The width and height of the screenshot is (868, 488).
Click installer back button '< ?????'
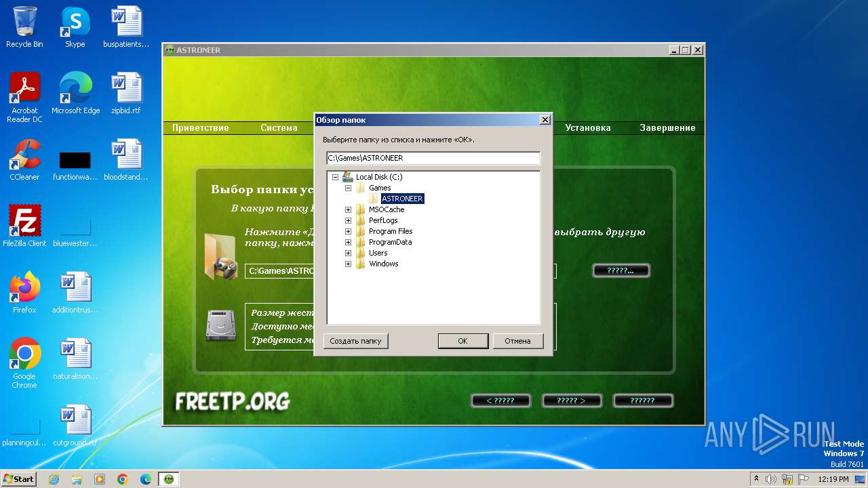click(x=500, y=401)
